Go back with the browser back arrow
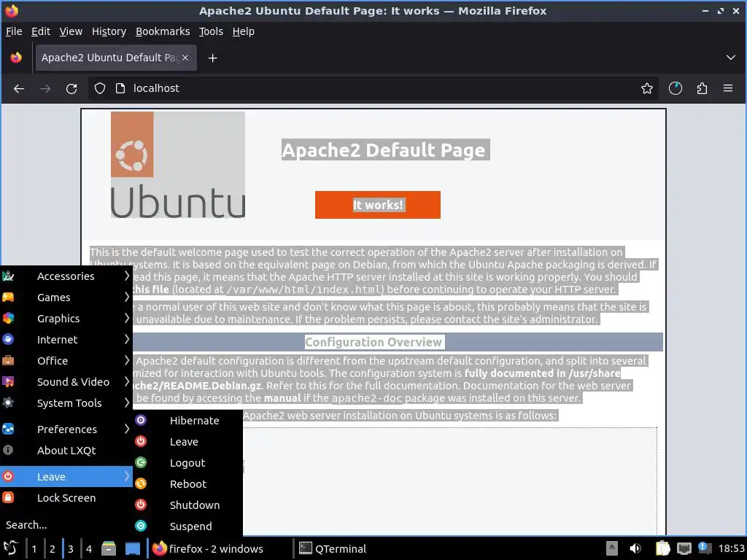 click(x=19, y=88)
